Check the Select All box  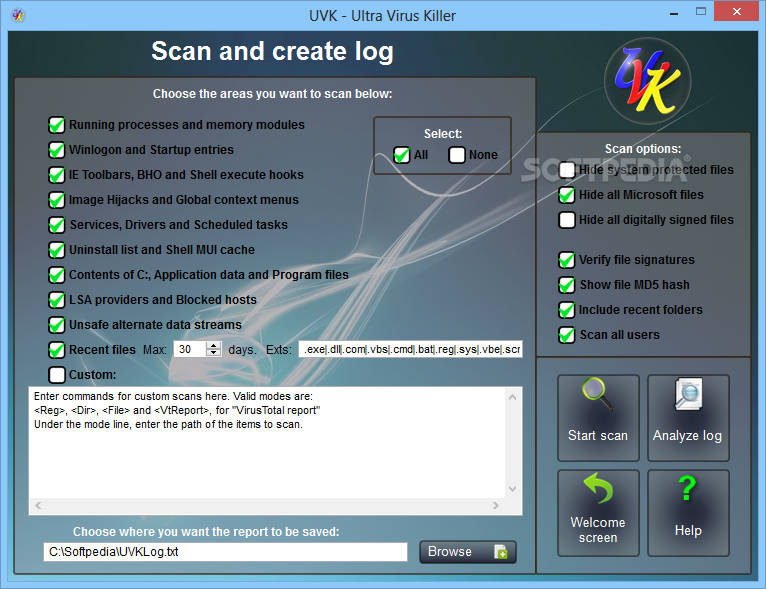click(402, 155)
